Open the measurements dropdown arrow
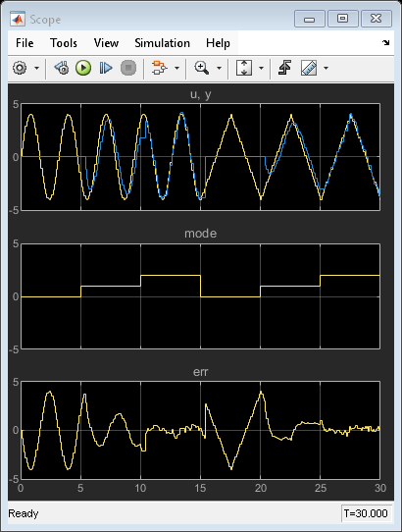 point(326,68)
